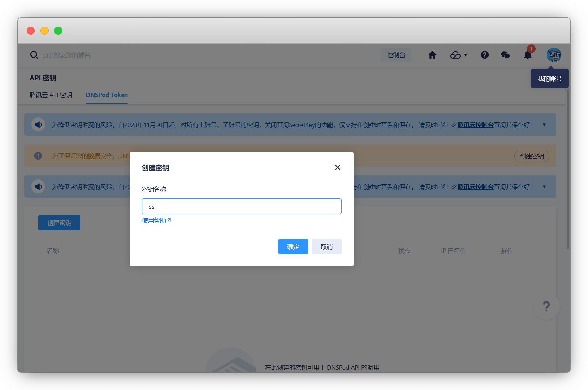The image size is (588, 390).
Task: Select the DNSPod Token tab
Action: coord(107,95)
